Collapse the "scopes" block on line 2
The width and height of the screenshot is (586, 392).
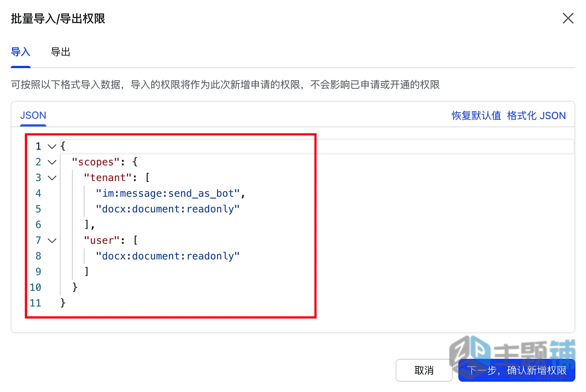[52, 162]
